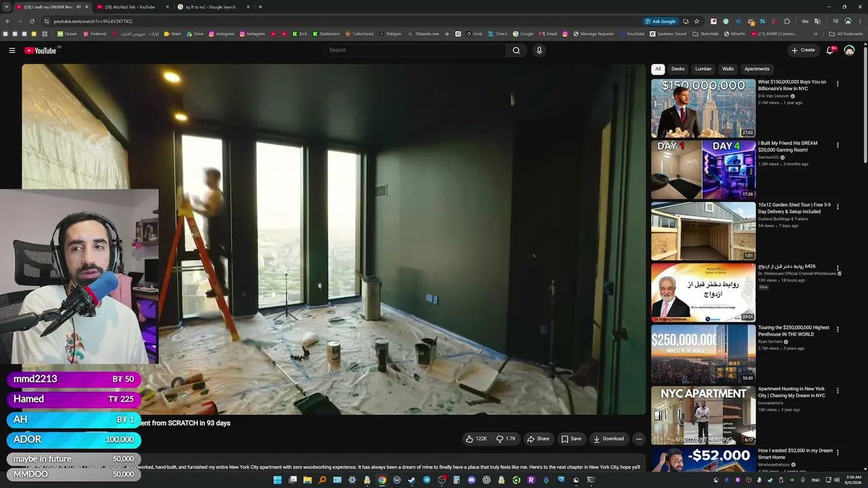Open Erik Van Conover channel link
This screenshot has width=868, height=488.
pyautogui.click(x=774, y=96)
